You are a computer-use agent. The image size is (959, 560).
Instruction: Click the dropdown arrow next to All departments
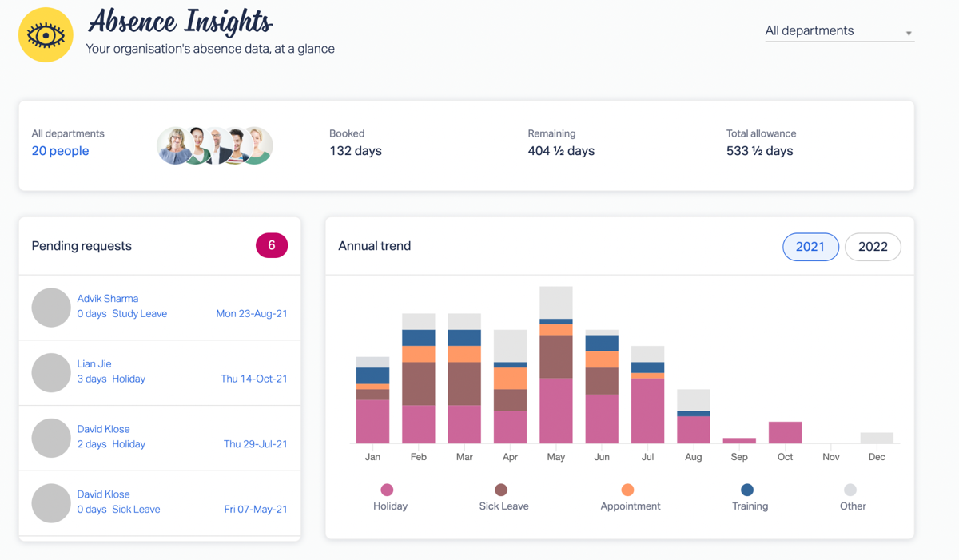pos(909,34)
